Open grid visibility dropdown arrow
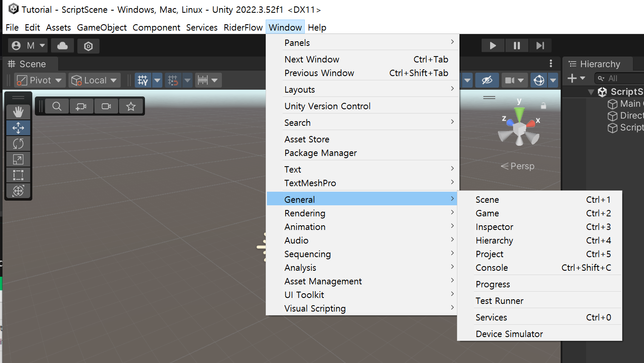 coord(157,80)
